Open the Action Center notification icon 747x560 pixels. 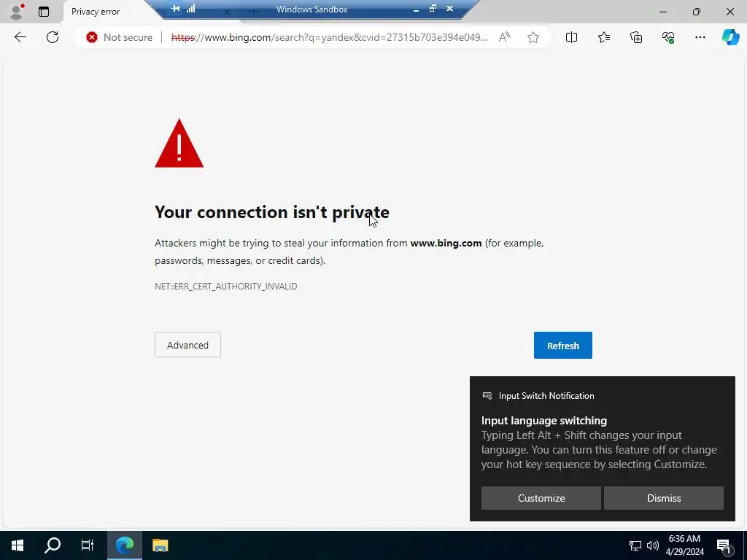(724, 545)
